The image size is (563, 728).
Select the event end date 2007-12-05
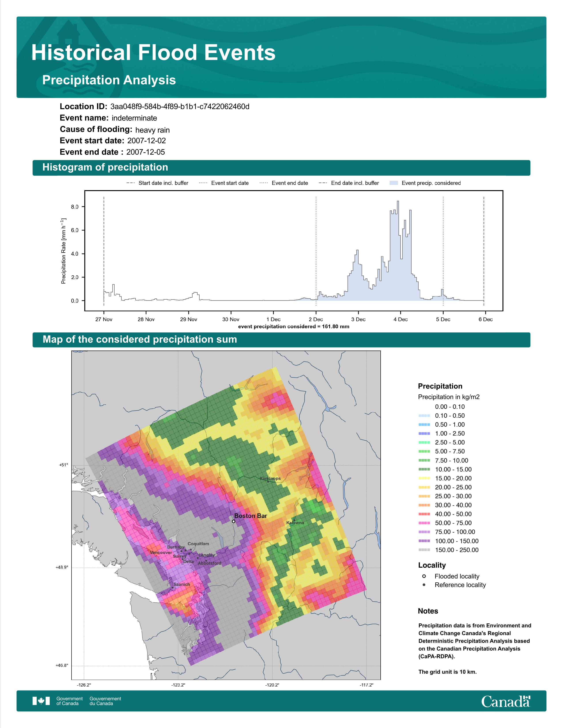pos(145,152)
